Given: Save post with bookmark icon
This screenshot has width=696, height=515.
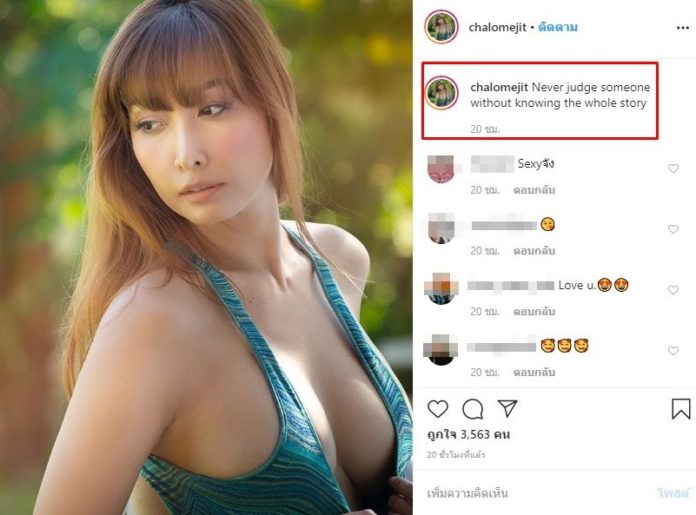Looking at the screenshot, I should click(x=680, y=408).
